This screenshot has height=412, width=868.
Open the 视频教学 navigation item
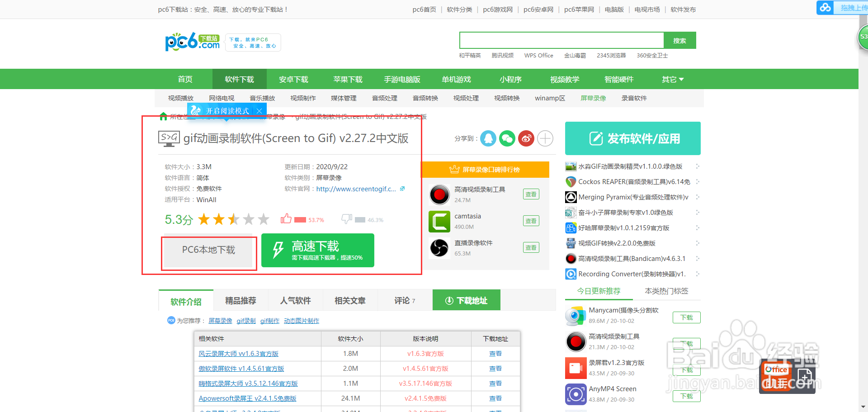pyautogui.click(x=565, y=80)
